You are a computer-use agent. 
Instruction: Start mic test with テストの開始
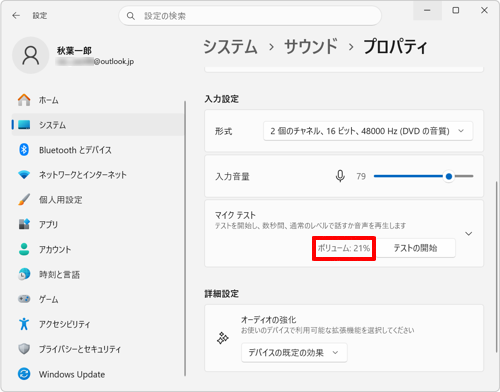[415, 248]
